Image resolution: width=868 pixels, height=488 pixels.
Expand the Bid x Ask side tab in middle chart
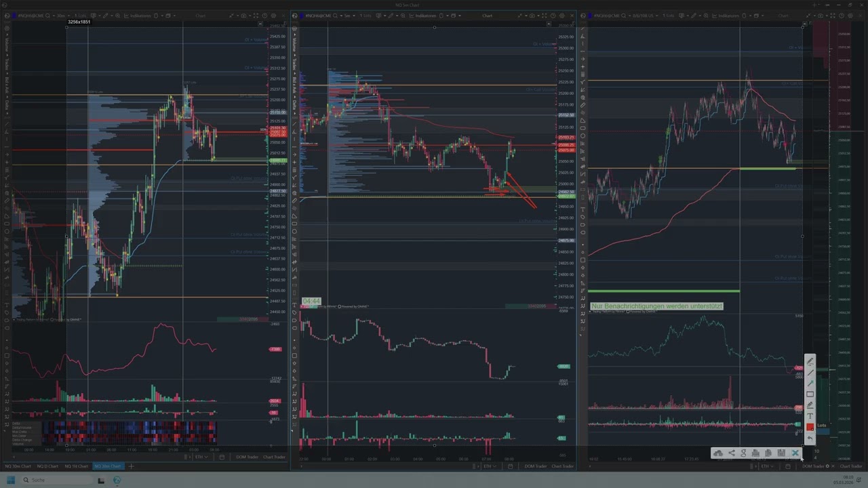(294, 85)
